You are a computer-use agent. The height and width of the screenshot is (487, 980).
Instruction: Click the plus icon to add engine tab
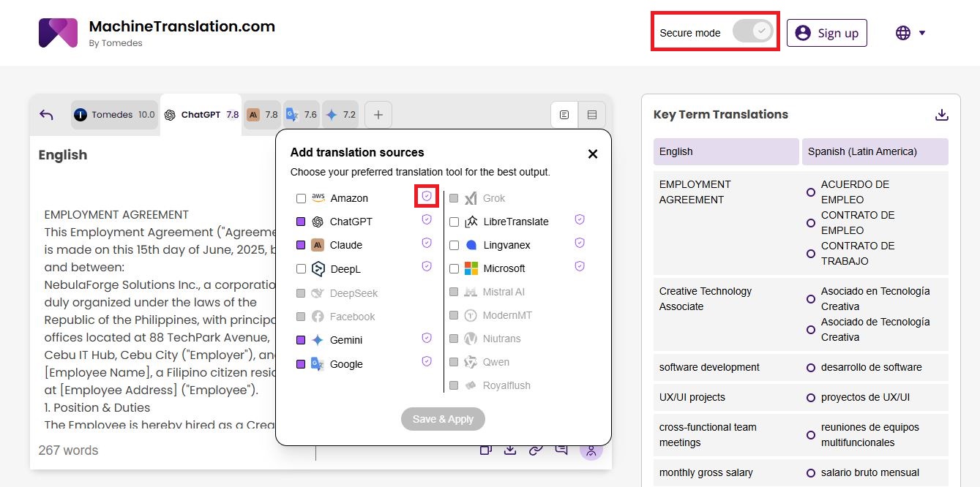click(x=378, y=115)
